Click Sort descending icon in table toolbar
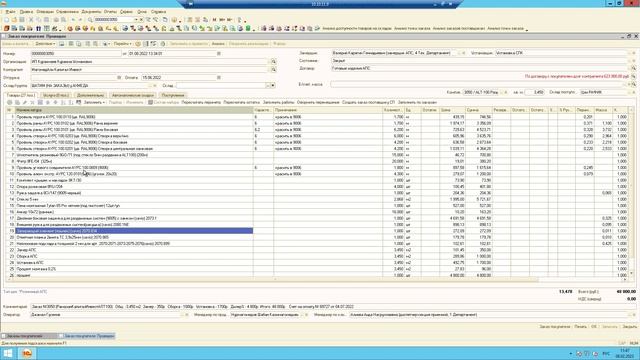Viewport: 640px width, 360px height. pyautogui.click(x=71, y=102)
